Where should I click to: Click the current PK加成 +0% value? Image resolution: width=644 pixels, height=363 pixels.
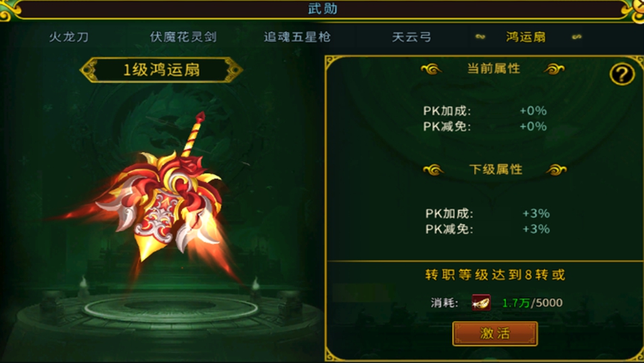pyautogui.click(x=533, y=110)
